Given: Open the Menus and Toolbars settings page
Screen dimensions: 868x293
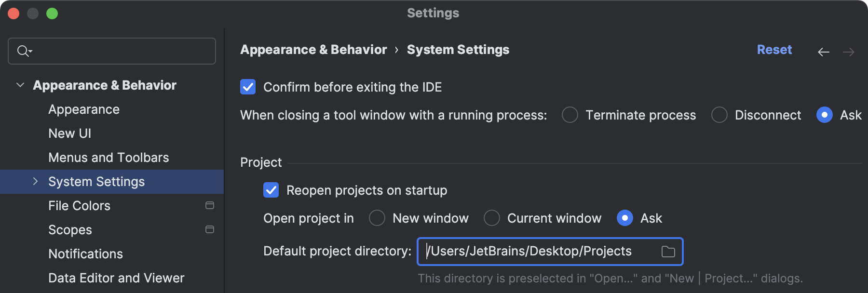Looking at the screenshot, I should (x=108, y=158).
